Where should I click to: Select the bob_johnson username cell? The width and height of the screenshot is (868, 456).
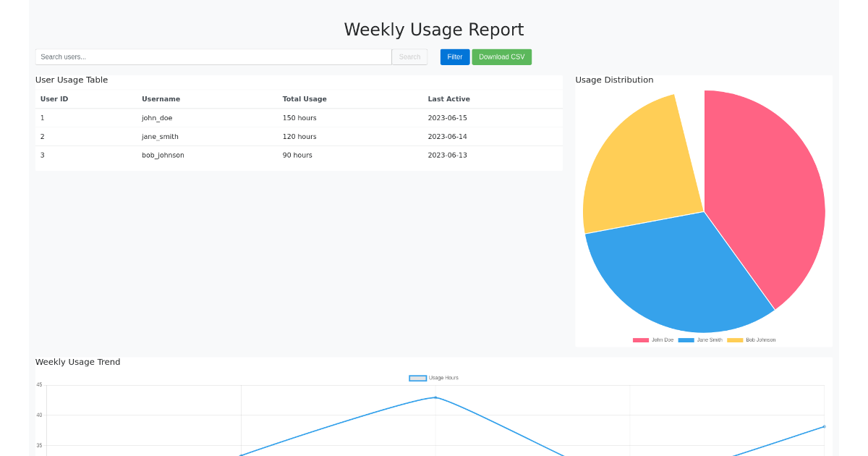[x=163, y=156]
